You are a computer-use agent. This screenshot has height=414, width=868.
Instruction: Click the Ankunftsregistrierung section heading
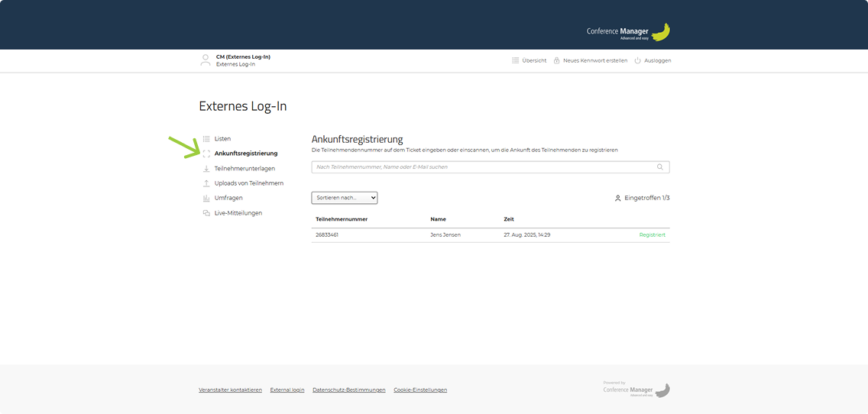pos(357,139)
